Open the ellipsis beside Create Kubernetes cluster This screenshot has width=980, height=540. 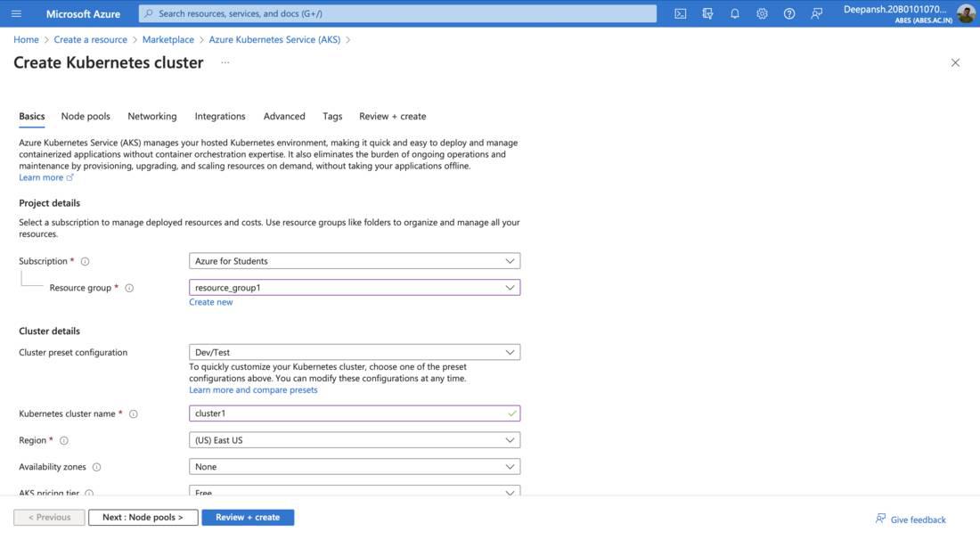[225, 62]
